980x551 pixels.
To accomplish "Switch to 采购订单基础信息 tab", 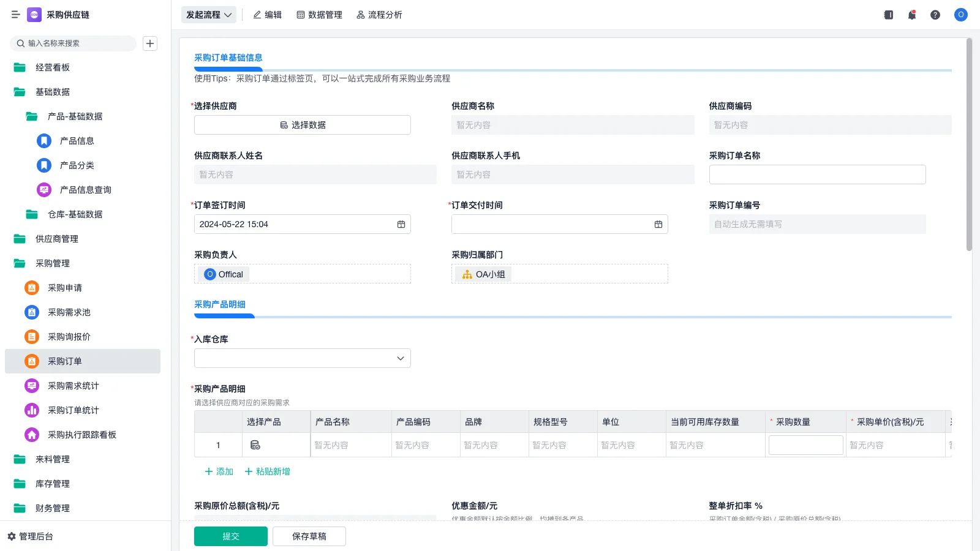I will (228, 58).
